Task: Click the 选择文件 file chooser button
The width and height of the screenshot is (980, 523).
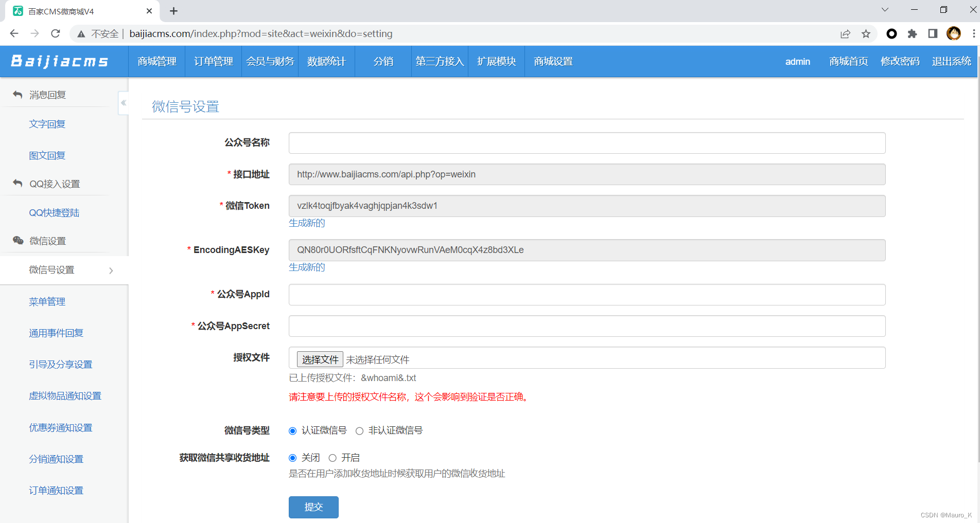Action: click(320, 359)
